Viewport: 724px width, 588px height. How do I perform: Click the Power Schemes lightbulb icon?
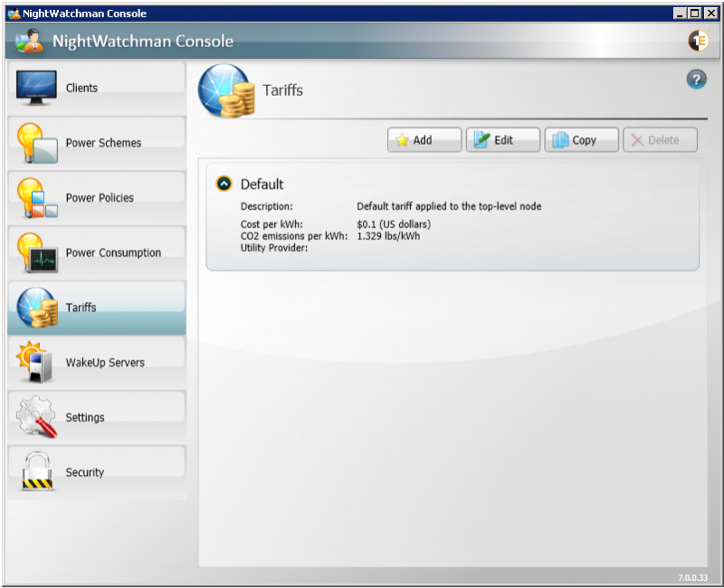pos(36,143)
